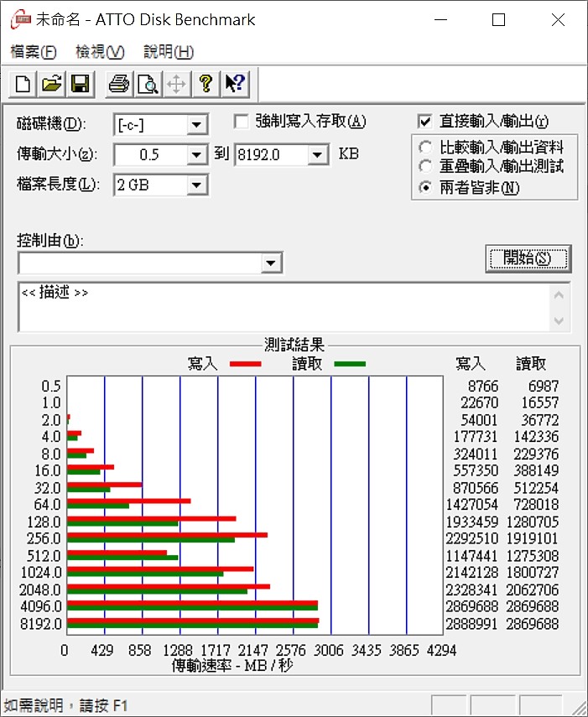Expand the 控制由(b) dropdown

271,263
